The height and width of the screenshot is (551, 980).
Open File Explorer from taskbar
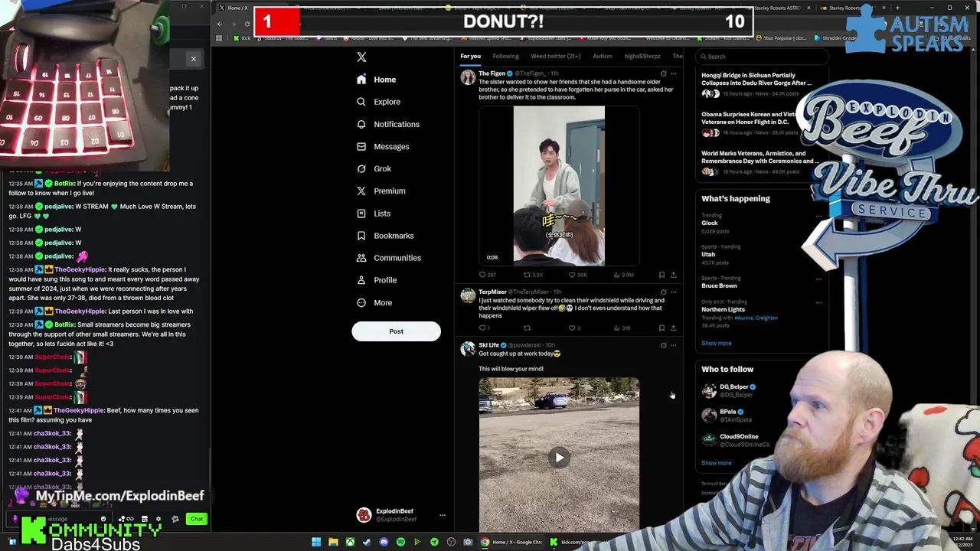pos(333,542)
